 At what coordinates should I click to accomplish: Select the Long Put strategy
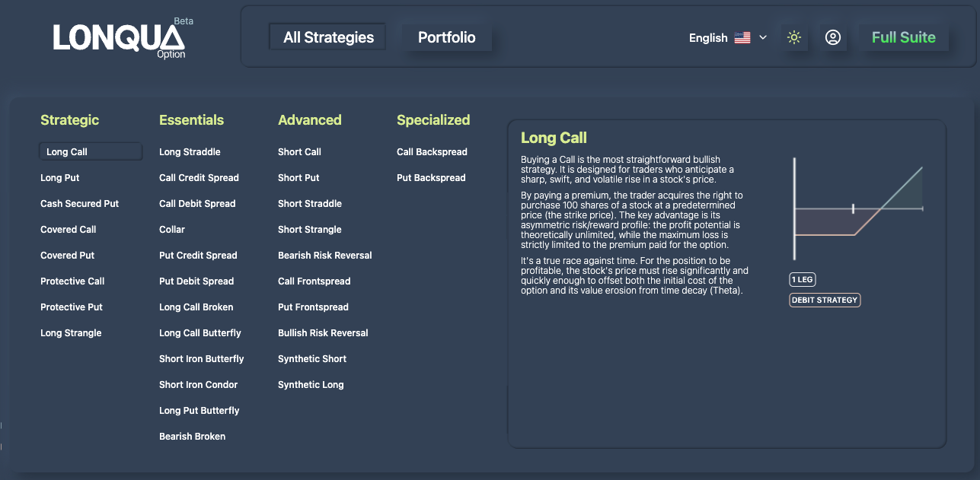point(59,177)
